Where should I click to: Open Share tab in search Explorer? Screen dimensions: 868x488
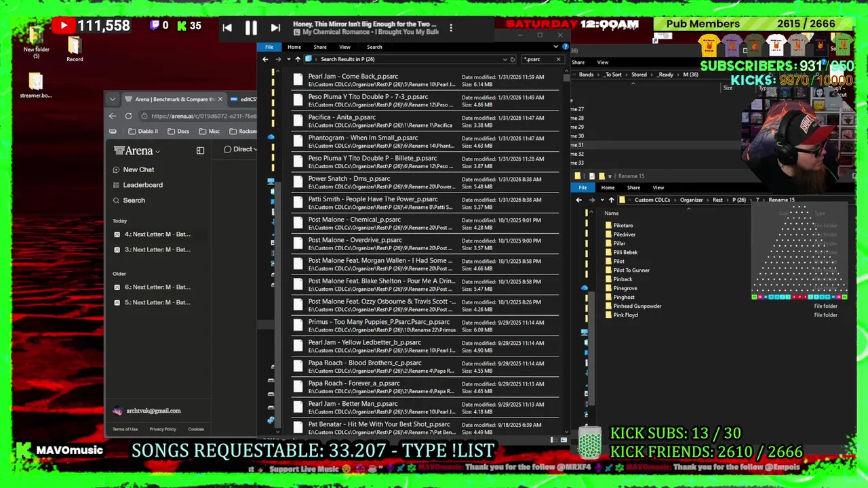(320, 47)
